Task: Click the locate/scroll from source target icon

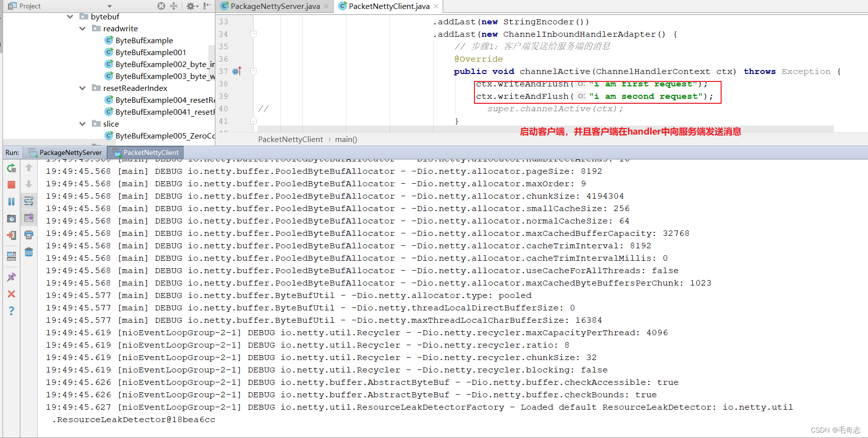Action: 161,6
